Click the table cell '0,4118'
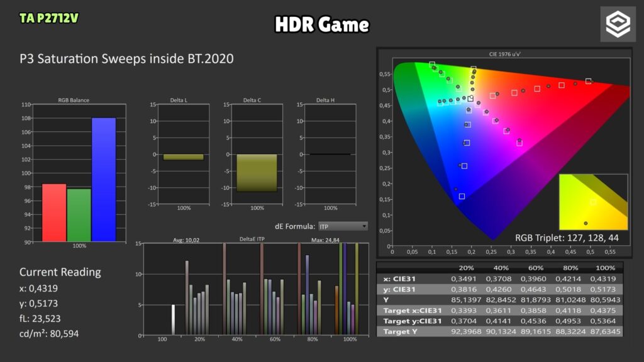This screenshot has width=644, height=362. pyautogui.click(x=569, y=310)
